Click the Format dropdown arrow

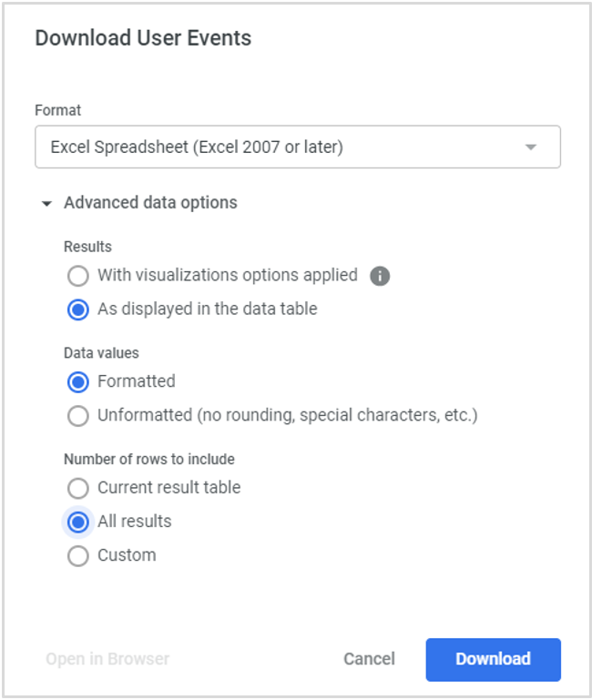point(531,147)
